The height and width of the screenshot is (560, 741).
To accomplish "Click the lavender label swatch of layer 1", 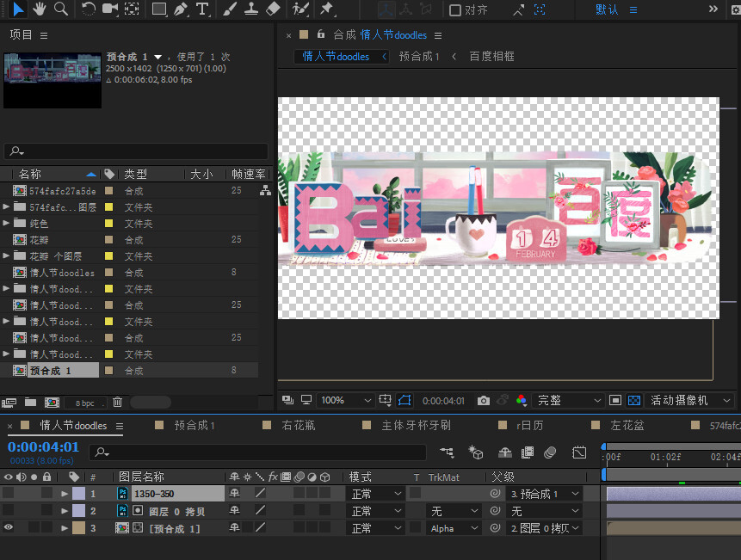I will (78, 494).
